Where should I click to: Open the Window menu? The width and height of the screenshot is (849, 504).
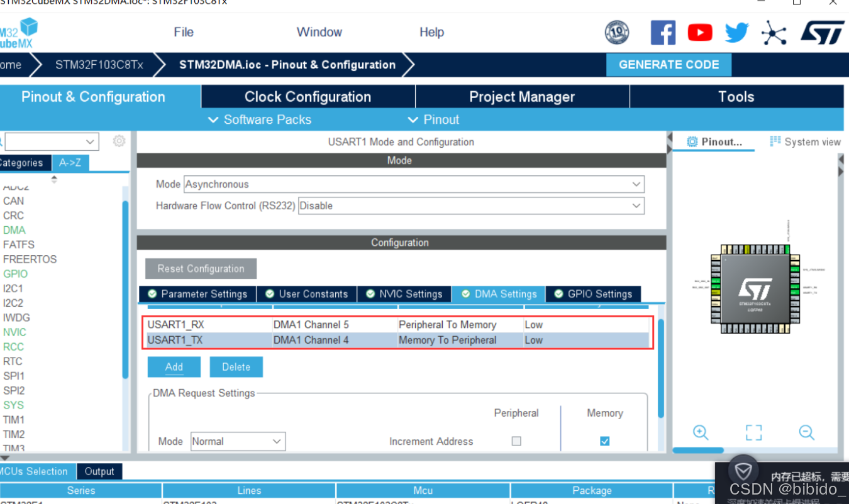[x=319, y=32]
